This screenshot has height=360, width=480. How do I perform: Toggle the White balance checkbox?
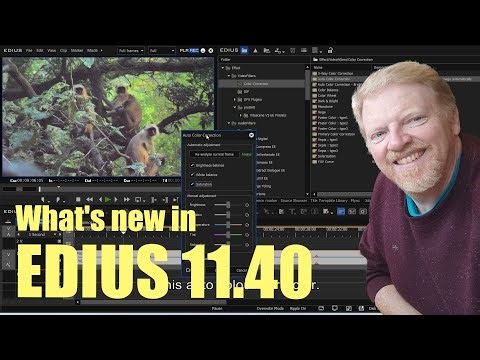tap(192, 174)
